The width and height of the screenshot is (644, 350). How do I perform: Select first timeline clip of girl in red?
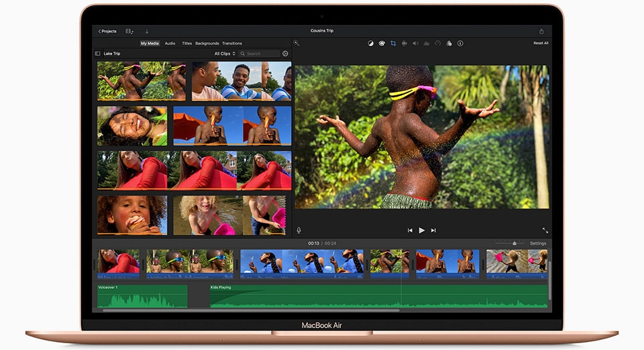[118, 264]
